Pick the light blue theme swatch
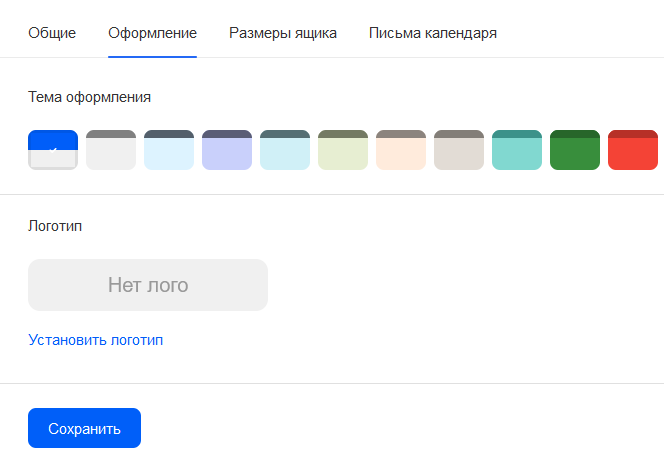The width and height of the screenshot is (664, 464). (x=169, y=150)
